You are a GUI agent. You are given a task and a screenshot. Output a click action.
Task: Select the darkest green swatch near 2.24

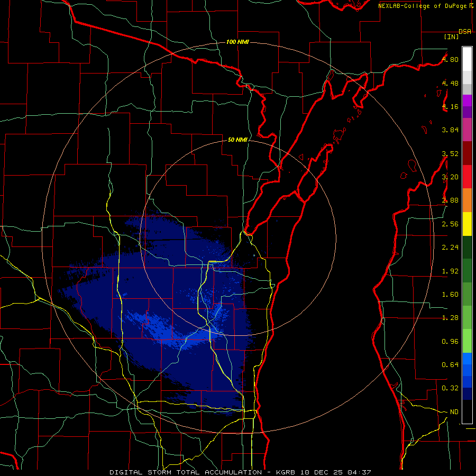[467, 248]
